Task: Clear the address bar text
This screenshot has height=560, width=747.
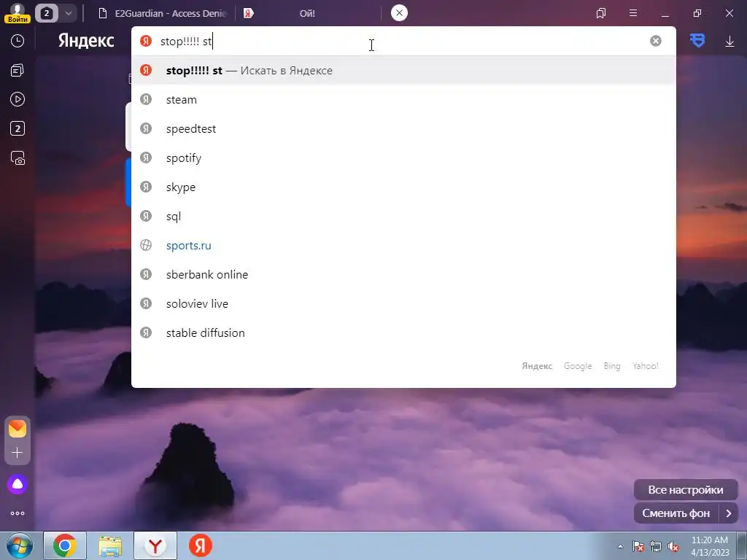Action: 656,41
